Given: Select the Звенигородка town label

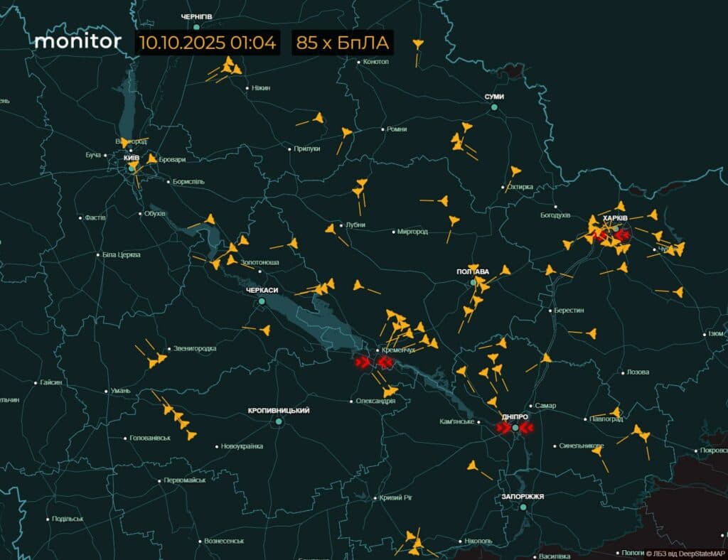Looking at the screenshot, I should click(x=195, y=348).
